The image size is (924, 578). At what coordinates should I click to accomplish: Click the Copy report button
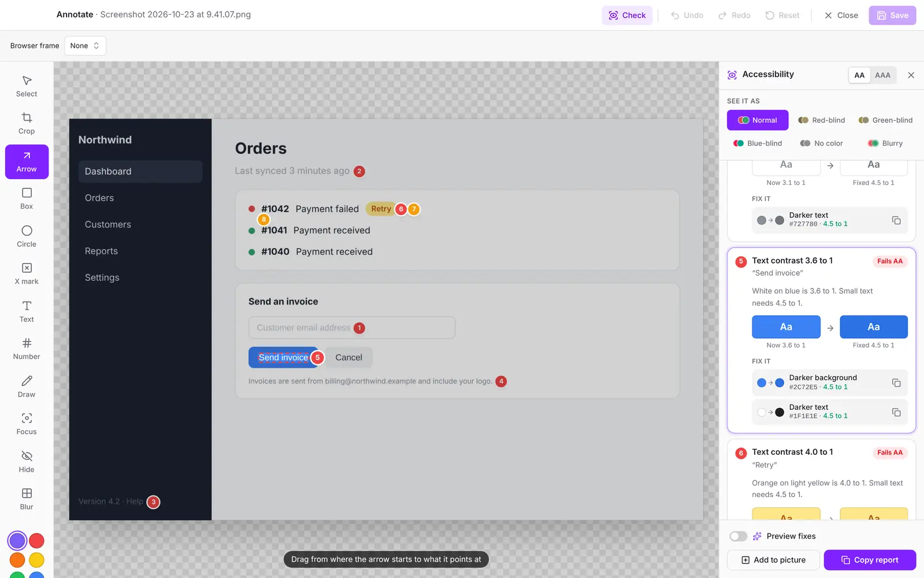tap(870, 560)
